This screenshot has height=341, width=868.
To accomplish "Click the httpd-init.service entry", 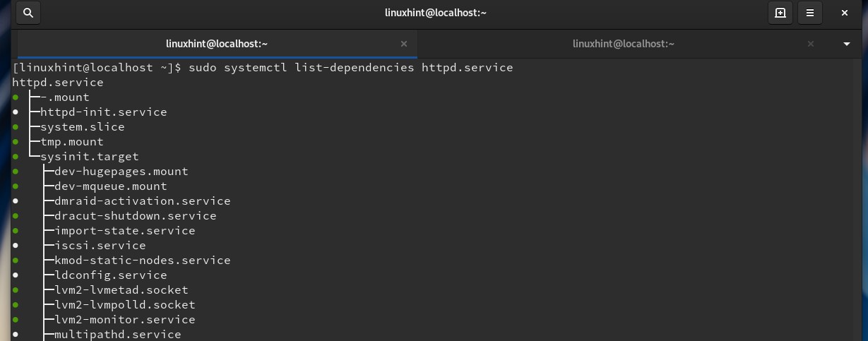I will 103,112.
